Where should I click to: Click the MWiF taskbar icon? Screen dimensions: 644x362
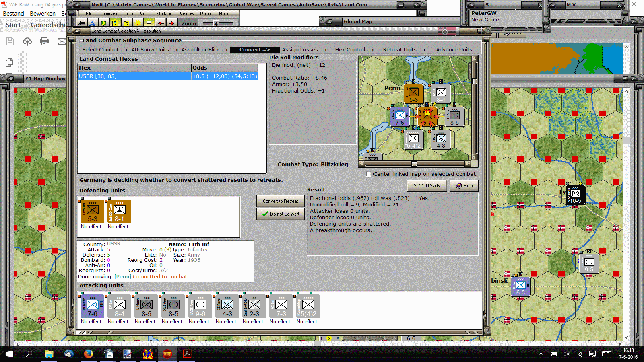pos(167,354)
